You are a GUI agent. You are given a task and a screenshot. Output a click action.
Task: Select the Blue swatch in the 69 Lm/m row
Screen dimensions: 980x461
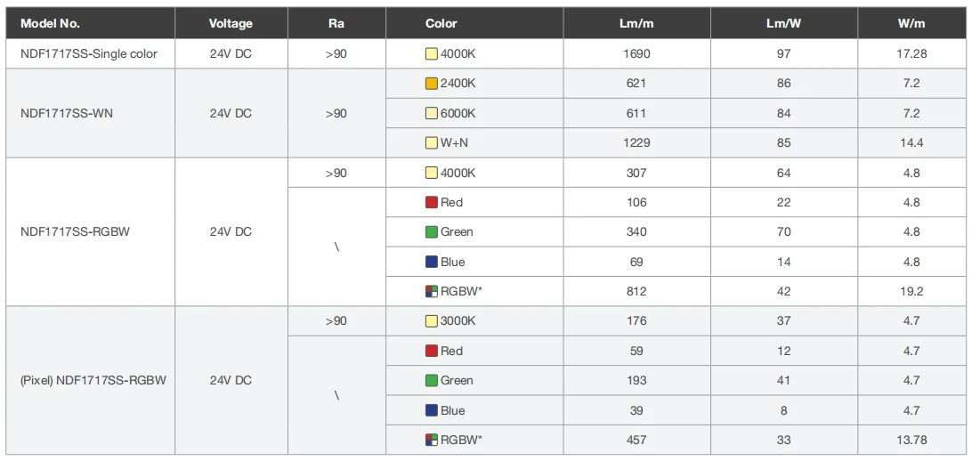[432, 262]
